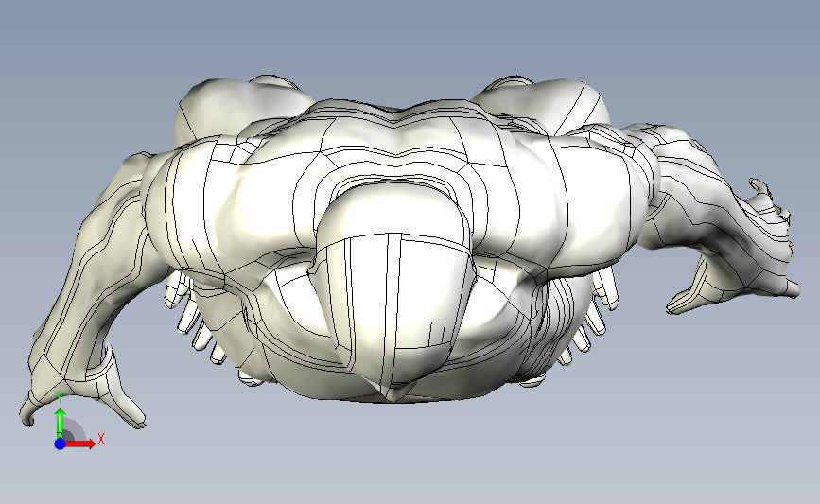Click the green Y axis arrow of the triad
820x504 pixels.
(x=61, y=424)
